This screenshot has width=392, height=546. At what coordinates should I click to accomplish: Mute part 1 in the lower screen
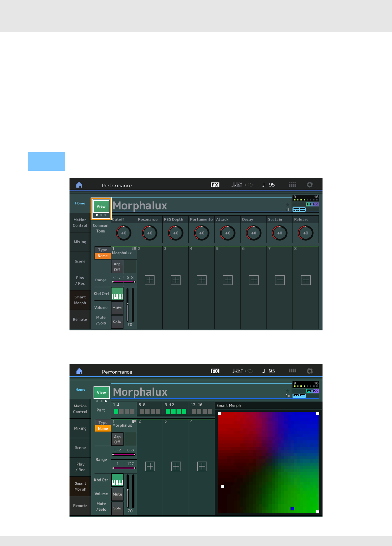(x=118, y=494)
